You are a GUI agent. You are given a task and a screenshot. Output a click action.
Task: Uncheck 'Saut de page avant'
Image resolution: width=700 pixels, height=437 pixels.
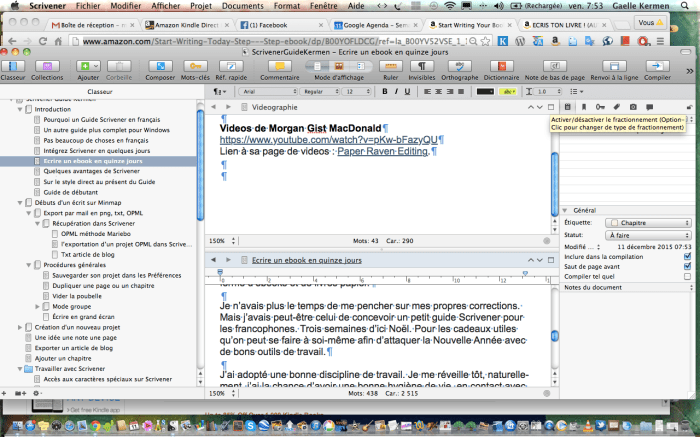tap(686, 266)
